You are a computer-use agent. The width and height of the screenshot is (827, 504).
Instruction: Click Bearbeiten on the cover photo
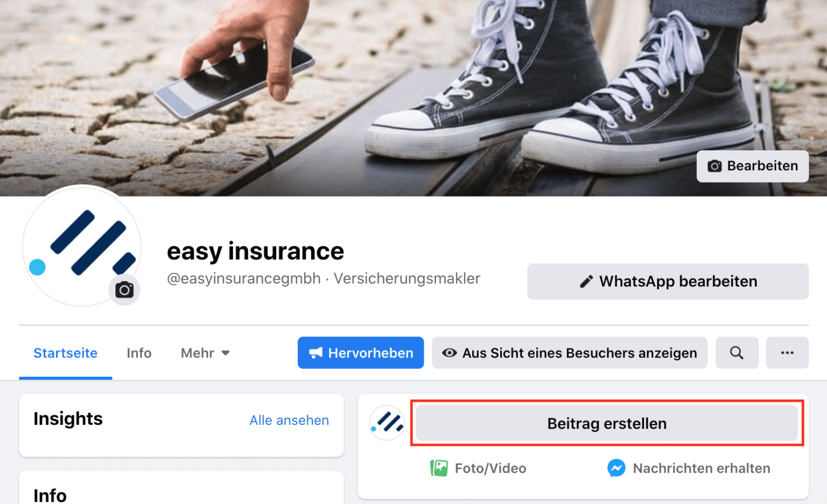tap(752, 166)
